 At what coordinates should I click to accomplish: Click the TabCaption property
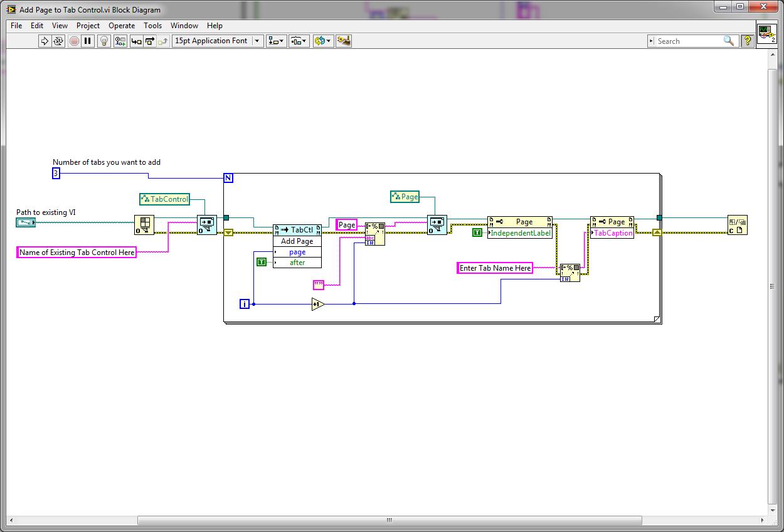613,232
